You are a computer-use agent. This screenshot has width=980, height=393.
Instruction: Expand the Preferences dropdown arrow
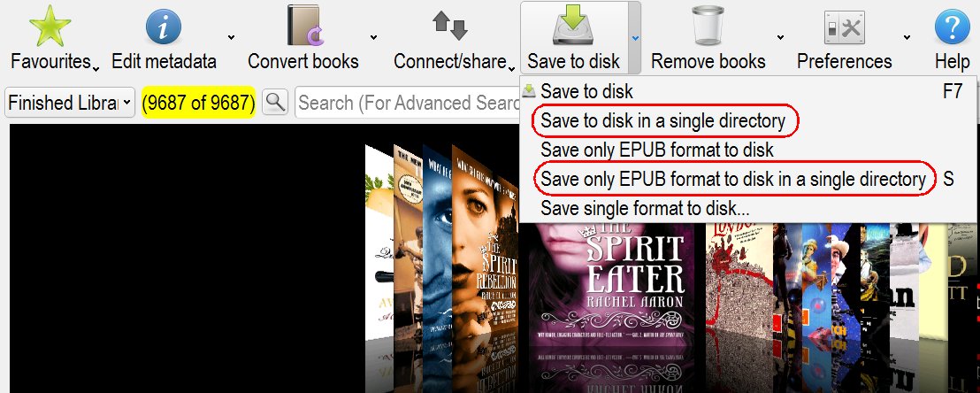point(907,37)
